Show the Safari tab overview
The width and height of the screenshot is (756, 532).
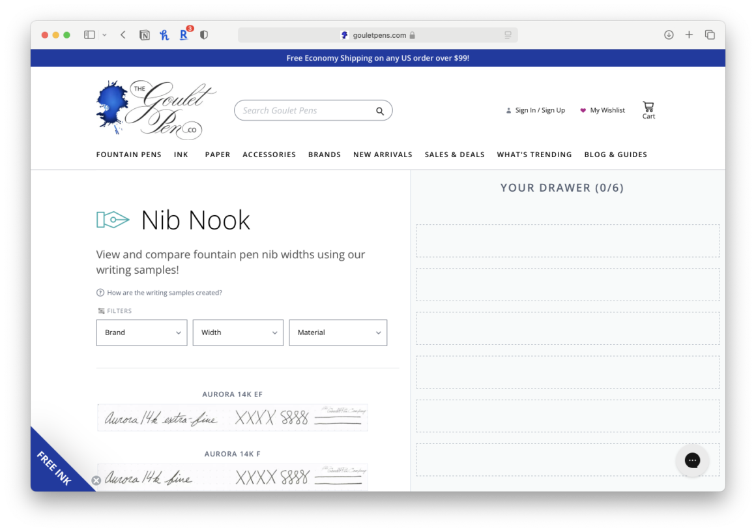click(710, 35)
